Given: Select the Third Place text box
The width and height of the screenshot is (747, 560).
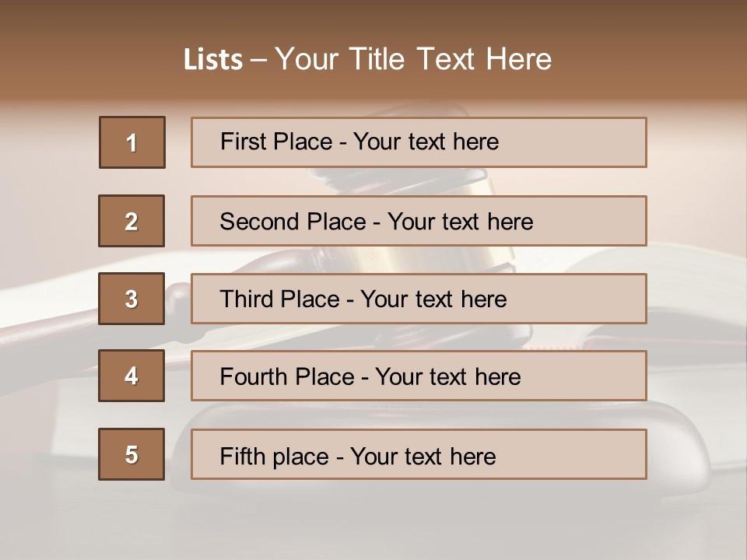Looking at the screenshot, I should tap(419, 299).
